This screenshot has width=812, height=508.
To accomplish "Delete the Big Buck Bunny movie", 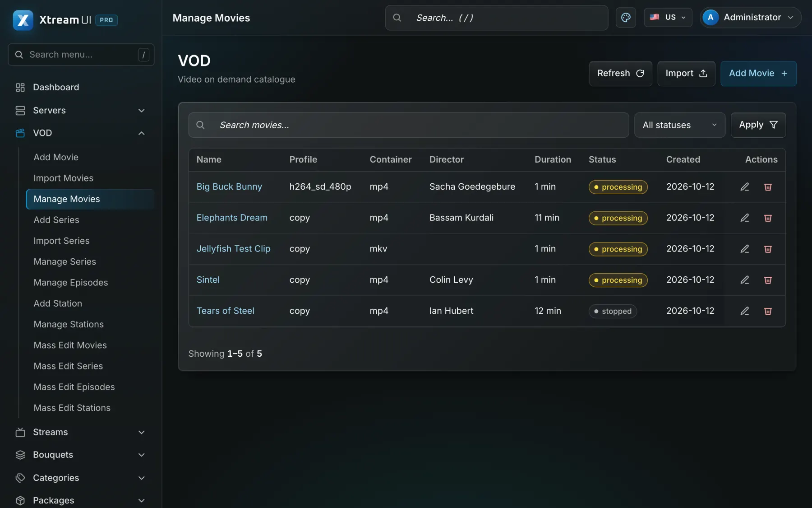I will (768, 187).
